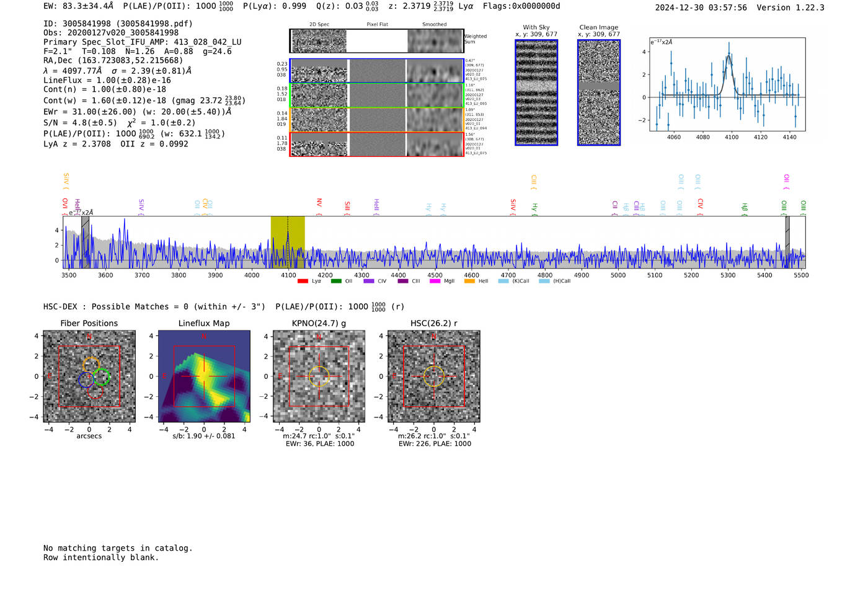
Task: Select the green OII legend swatch
Action: (x=336, y=281)
